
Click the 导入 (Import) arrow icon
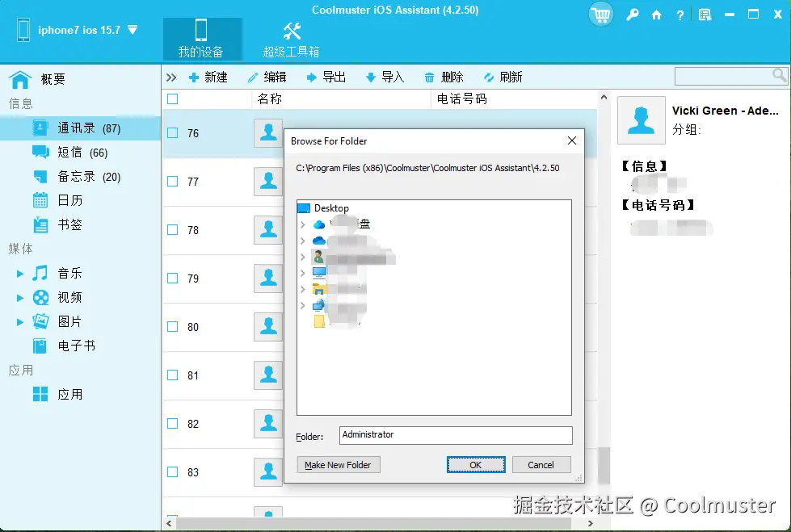(x=369, y=77)
